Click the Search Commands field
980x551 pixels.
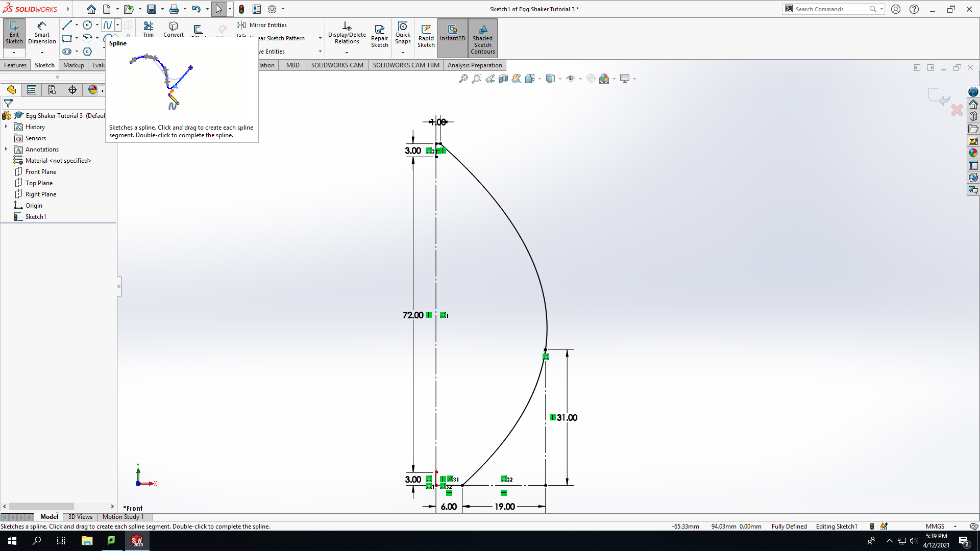point(831,9)
